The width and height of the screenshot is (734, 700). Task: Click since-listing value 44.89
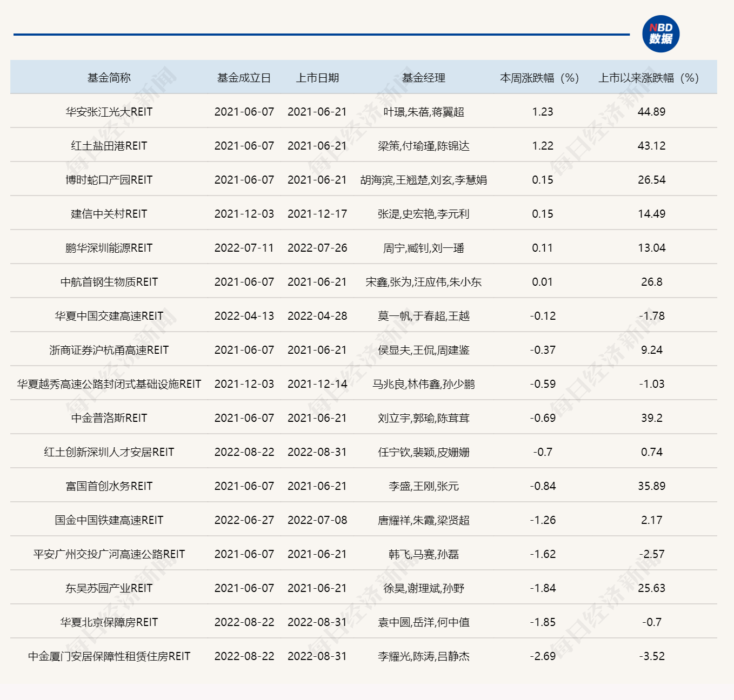(x=651, y=112)
